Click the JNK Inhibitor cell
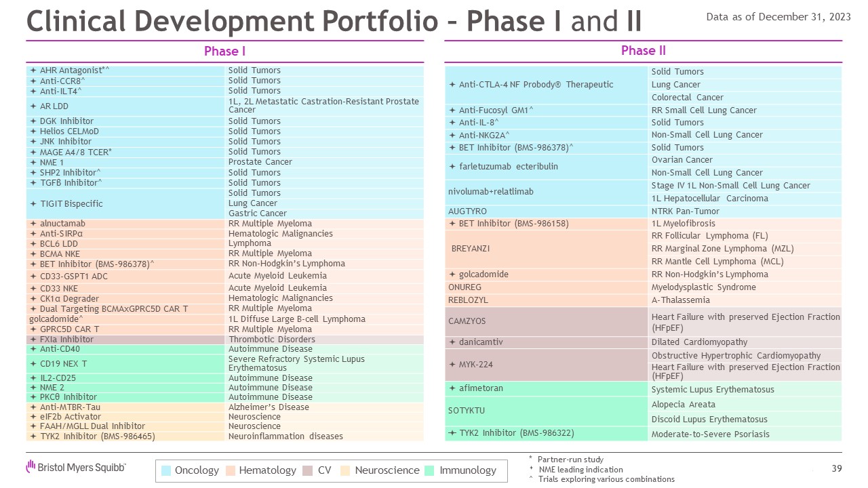868x488 pixels. (125, 142)
